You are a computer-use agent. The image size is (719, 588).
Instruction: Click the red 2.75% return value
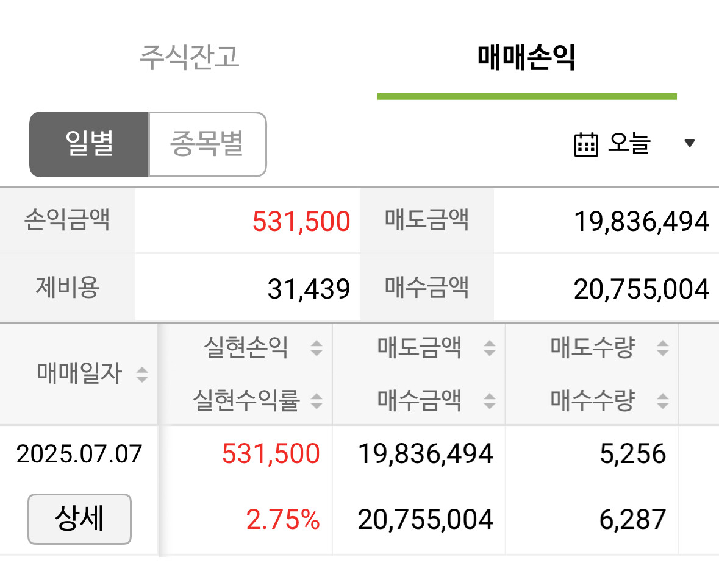click(x=283, y=520)
